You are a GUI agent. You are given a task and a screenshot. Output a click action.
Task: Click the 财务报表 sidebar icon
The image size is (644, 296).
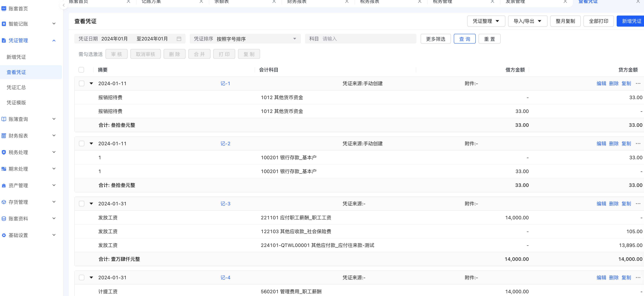(4, 136)
